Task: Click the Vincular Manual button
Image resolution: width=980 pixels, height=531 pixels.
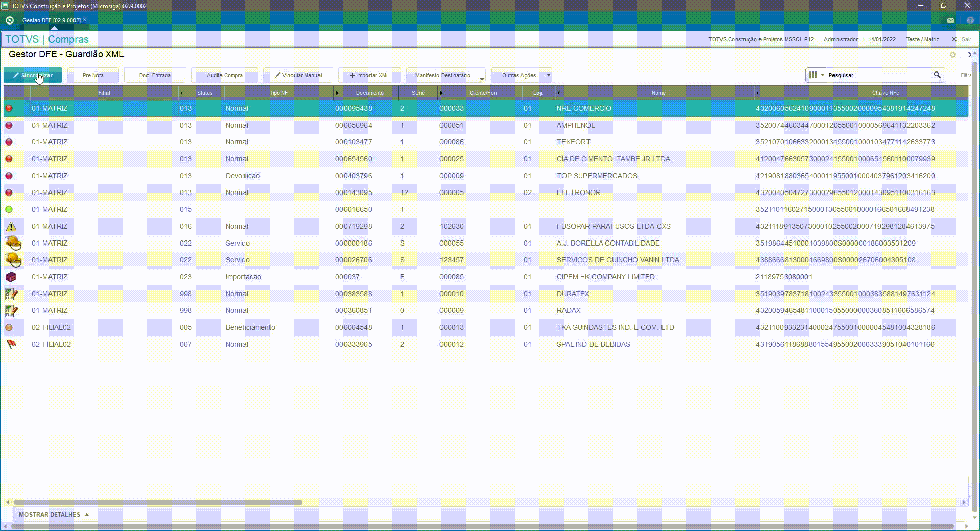Action: 298,75
